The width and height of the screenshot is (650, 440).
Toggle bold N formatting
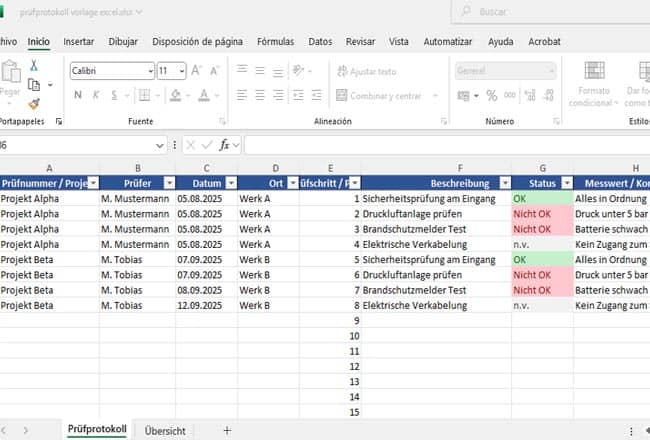pos(77,95)
